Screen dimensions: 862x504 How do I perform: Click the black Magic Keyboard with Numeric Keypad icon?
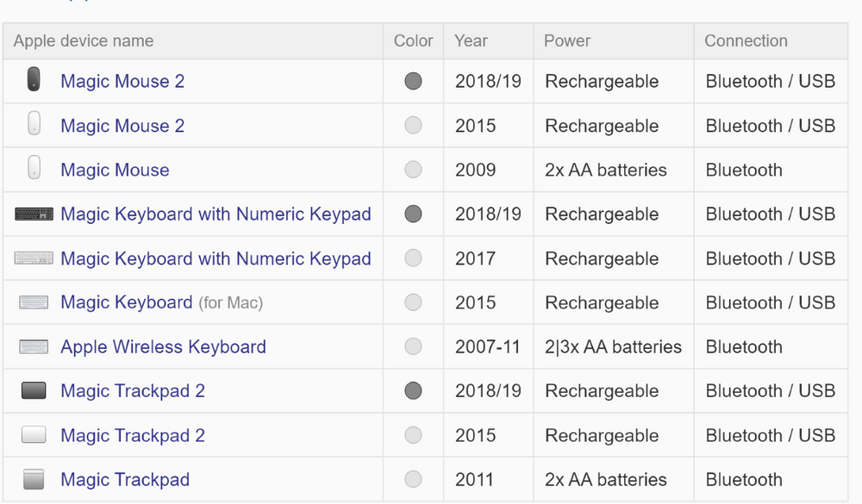(34, 214)
